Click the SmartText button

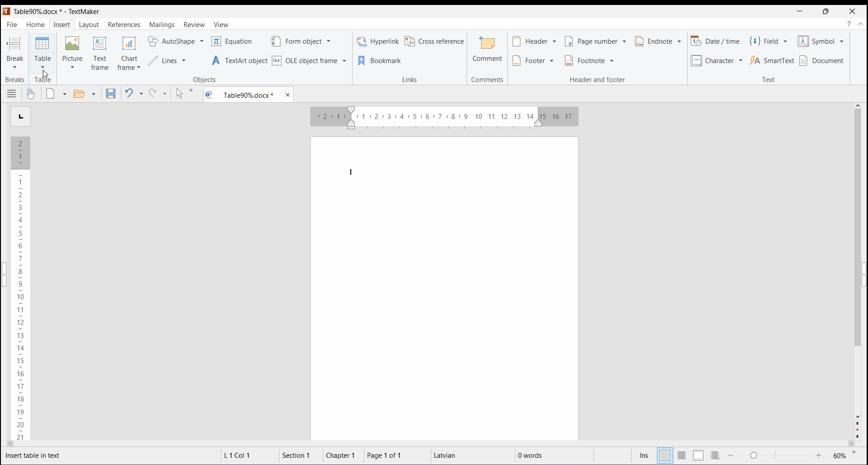pyautogui.click(x=772, y=61)
